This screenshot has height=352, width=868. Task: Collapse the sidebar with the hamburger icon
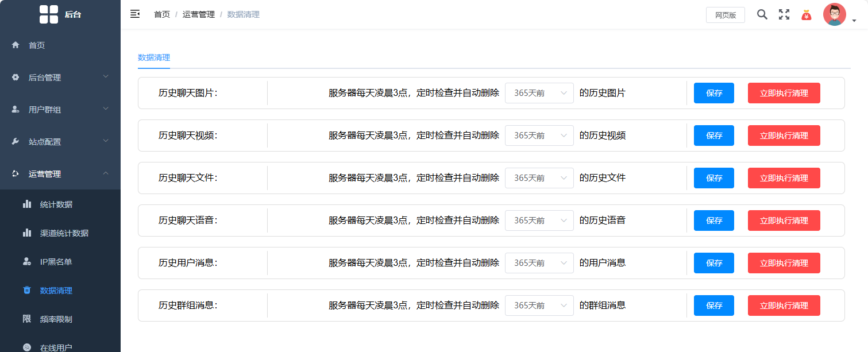[x=135, y=14]
